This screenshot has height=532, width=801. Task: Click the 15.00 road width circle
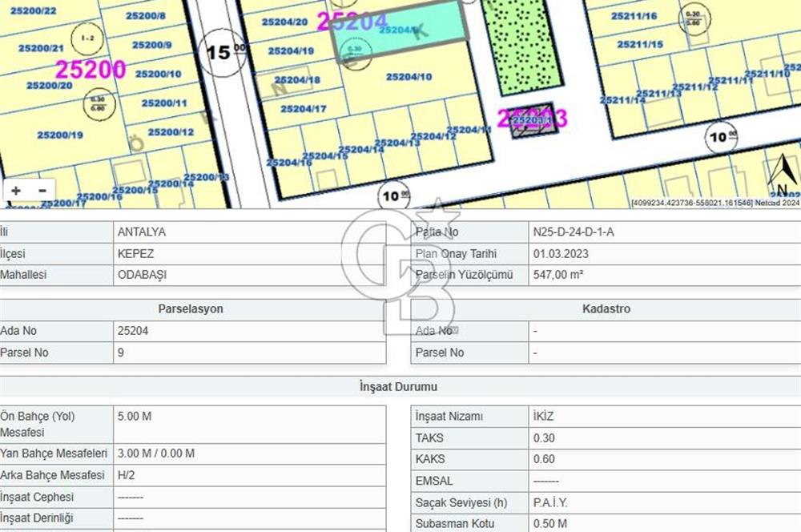pyautogui.click(x=223, y=52)
